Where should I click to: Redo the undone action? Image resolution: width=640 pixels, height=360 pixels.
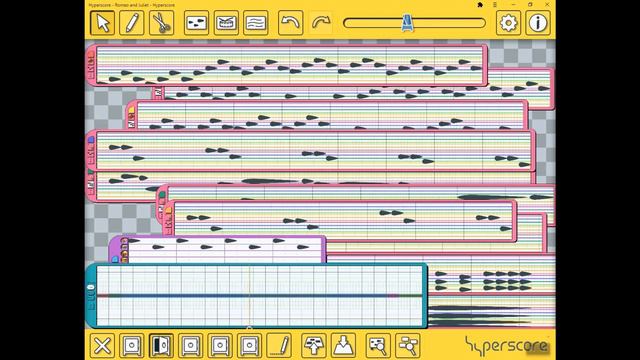(320, 23)
